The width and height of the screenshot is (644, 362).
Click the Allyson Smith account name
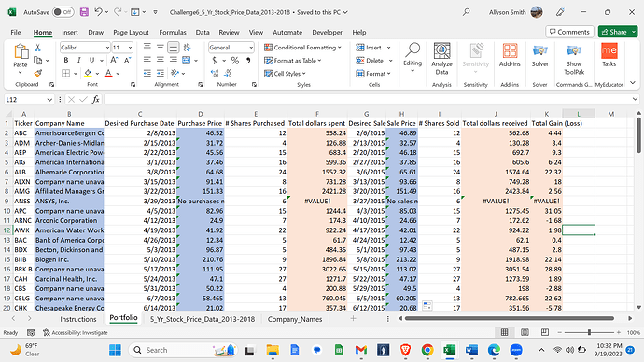point(507,12)
